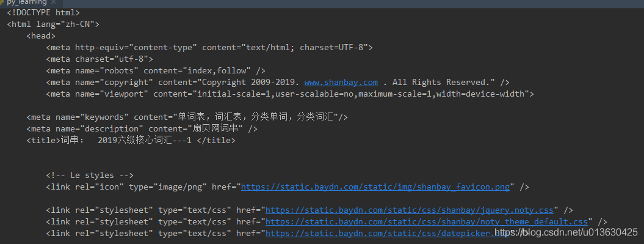Close the py_learning tab
This screenshot has width=644, height=244.
[x=53, y=2]
